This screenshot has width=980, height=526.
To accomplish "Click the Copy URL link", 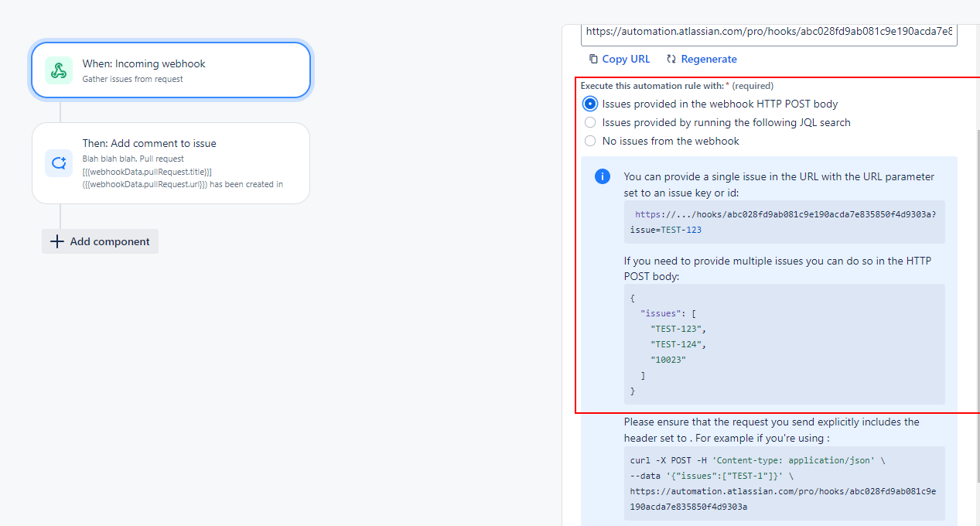I will [626, 59].
